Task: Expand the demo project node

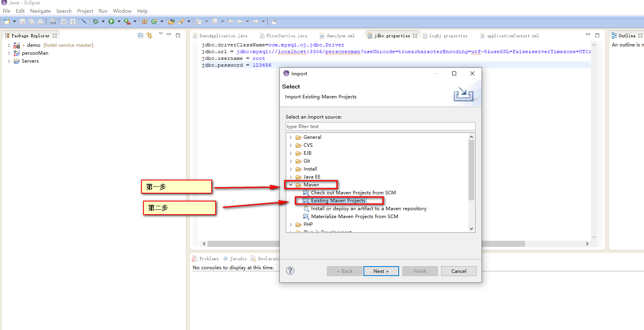Action: click(9, 45)
